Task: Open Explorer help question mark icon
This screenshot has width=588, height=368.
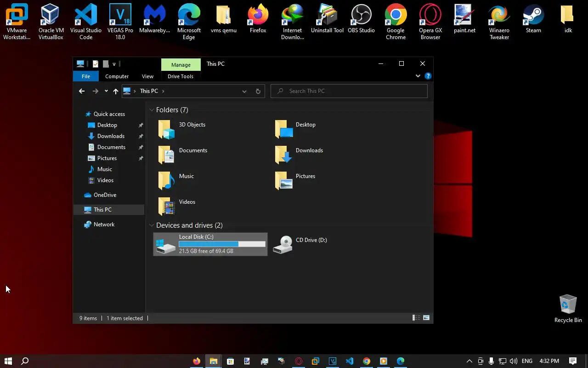Action: click(x=428, y=76)
